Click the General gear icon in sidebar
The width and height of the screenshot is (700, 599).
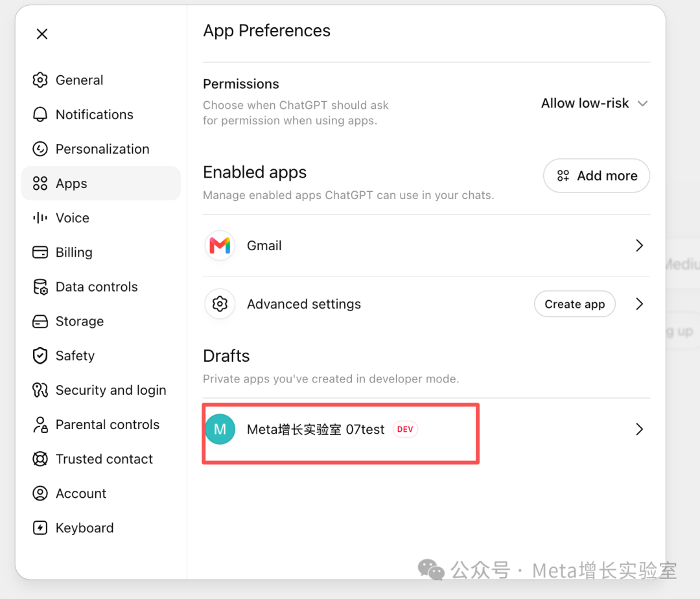(x=40, y=80)
